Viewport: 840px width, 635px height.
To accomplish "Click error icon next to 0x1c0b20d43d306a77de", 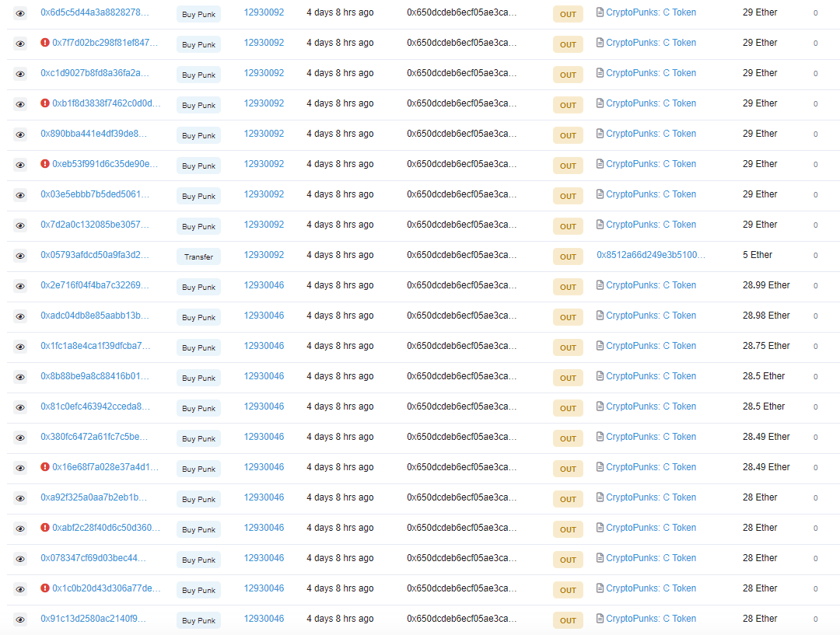I will (45, 588).
